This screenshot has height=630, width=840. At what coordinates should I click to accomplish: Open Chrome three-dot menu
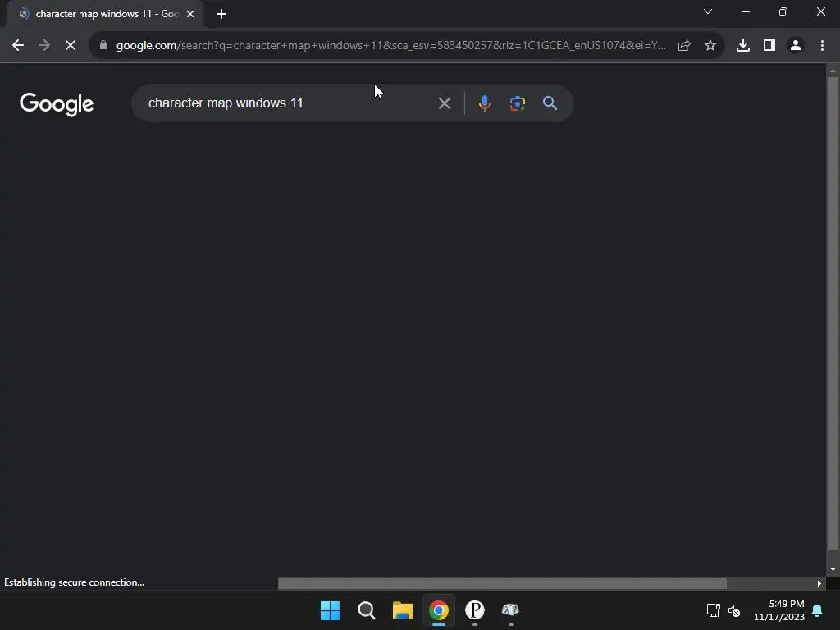822,46
